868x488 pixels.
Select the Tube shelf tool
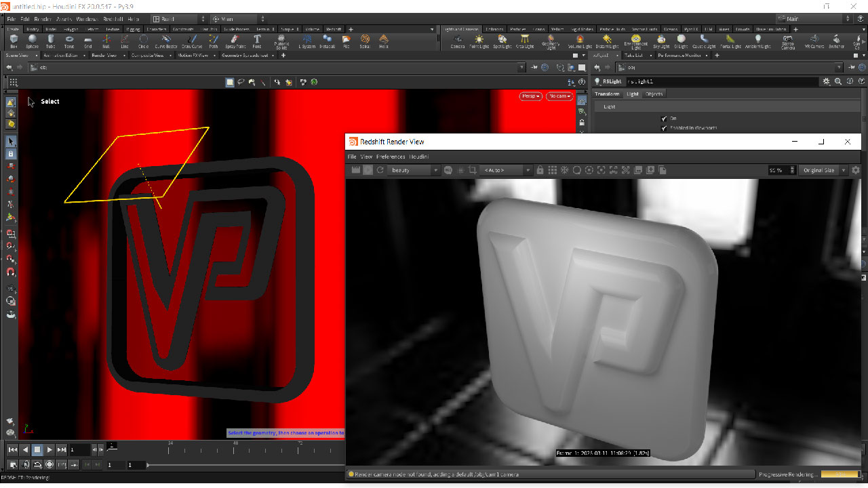(51, 42)
